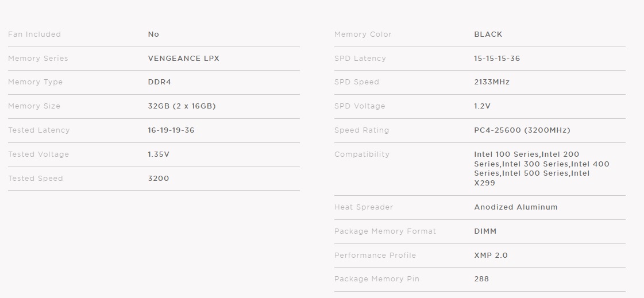Click the 15-15-15-36 SPD latency value
This screenshot has height=298, width=644.
pyautogui.click(x=497, y=59)
